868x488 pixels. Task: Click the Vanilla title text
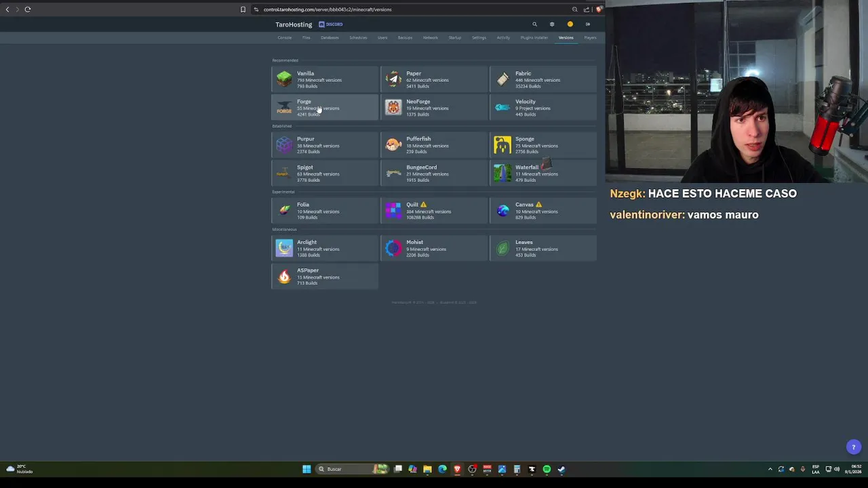click(x=305, y=73)
